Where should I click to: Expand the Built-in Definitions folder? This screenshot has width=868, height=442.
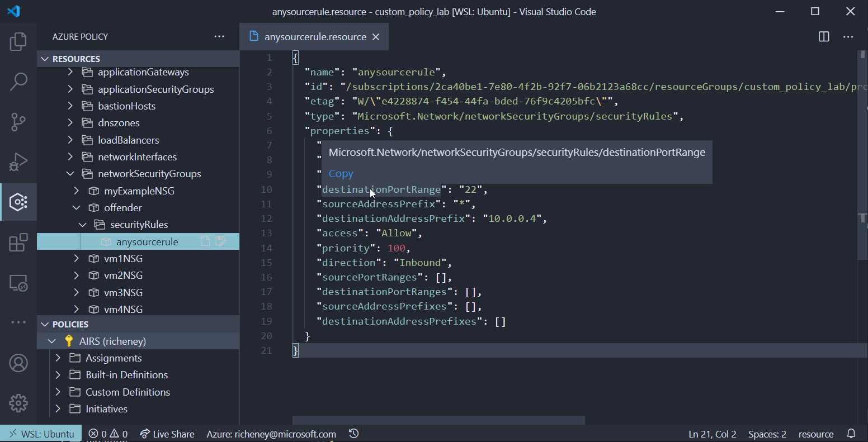coord(58,375)
